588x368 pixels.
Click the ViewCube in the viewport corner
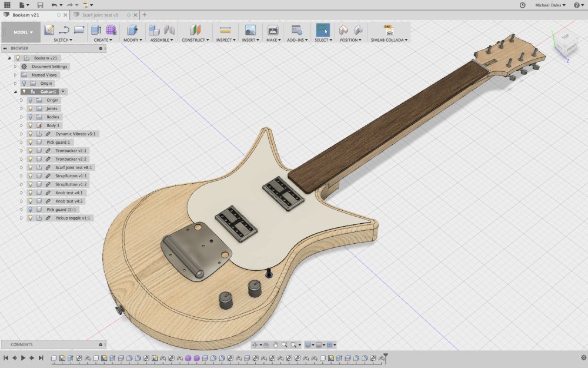coord(566,44)
